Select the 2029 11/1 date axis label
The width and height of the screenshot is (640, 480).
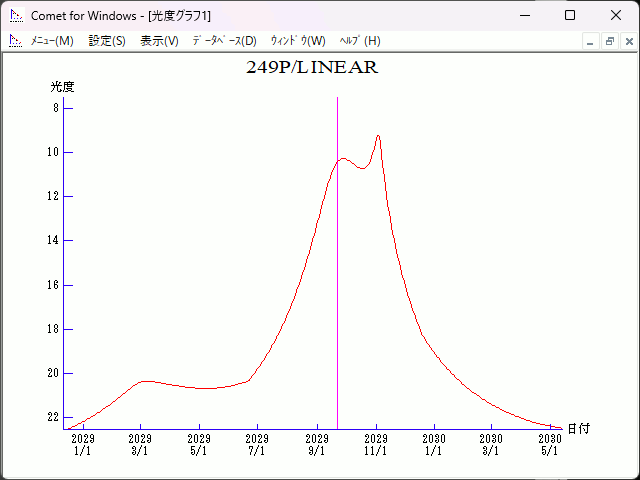(x=376, y=445)
